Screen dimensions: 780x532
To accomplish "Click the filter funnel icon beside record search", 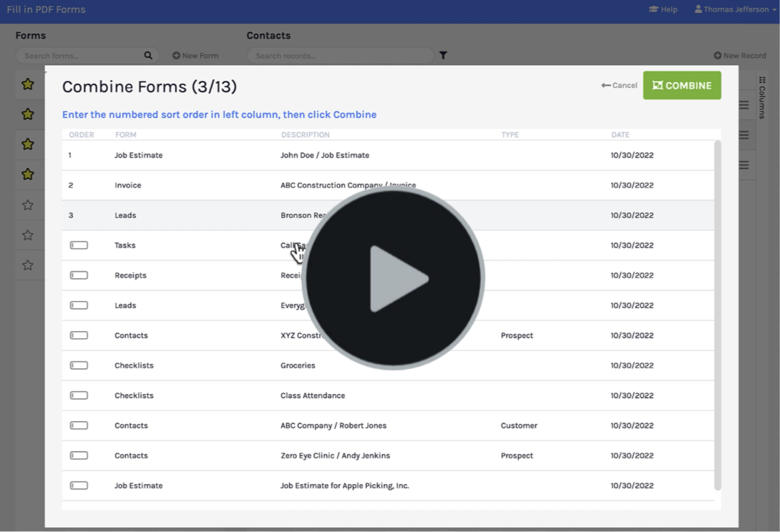I will pyautogui.click(x=443, y=55).
